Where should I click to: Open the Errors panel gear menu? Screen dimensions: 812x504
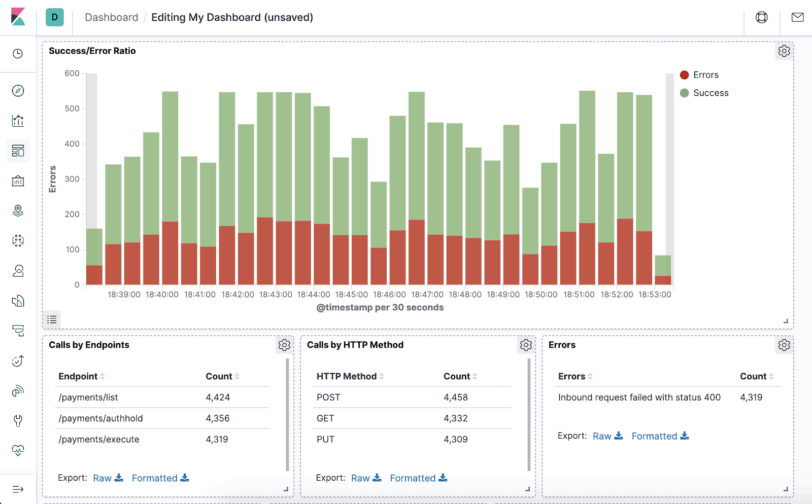point(784,345)
